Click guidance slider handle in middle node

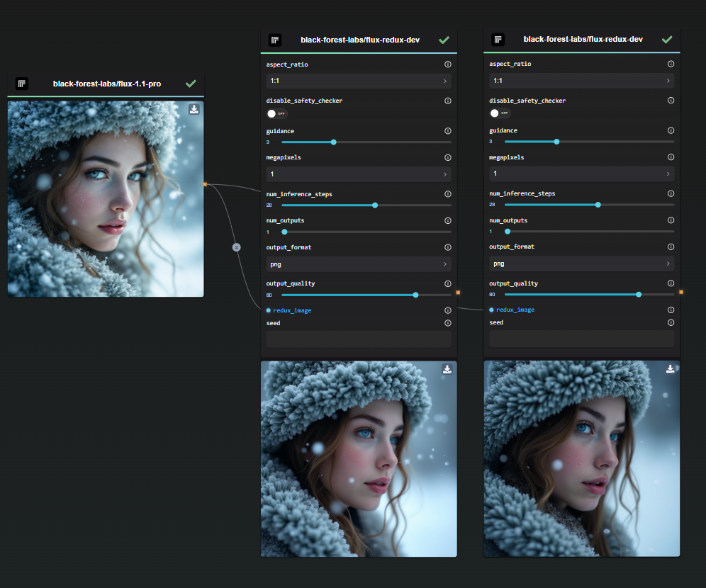coord(334,142)
